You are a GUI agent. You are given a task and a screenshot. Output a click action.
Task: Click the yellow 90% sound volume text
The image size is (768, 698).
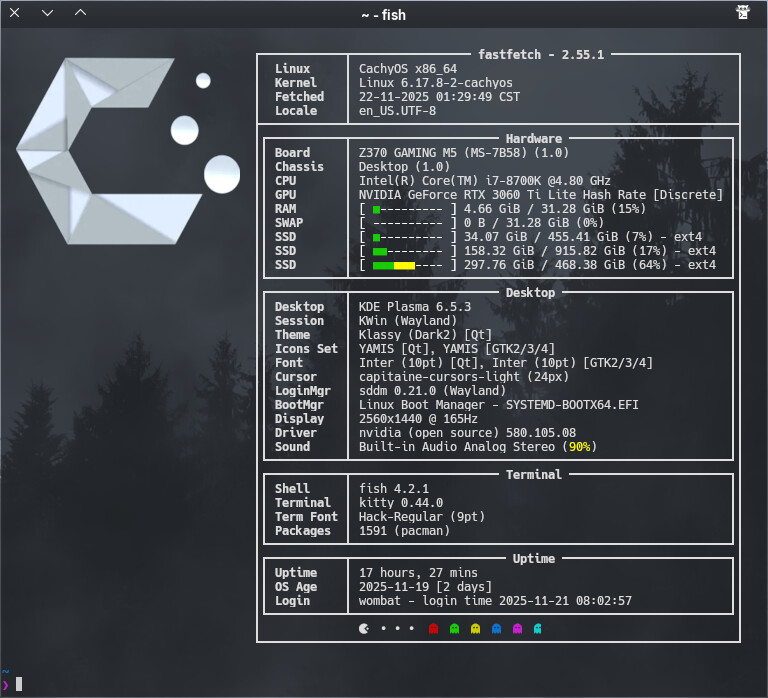576,447
